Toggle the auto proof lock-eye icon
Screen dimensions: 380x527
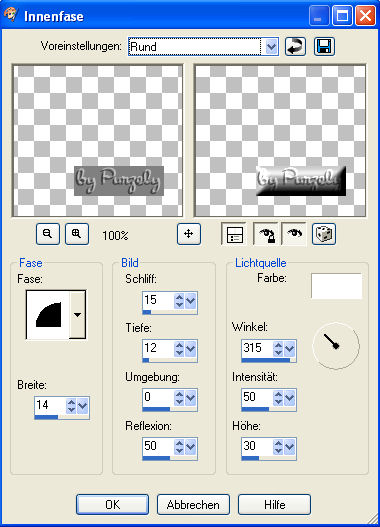point(266,234)
